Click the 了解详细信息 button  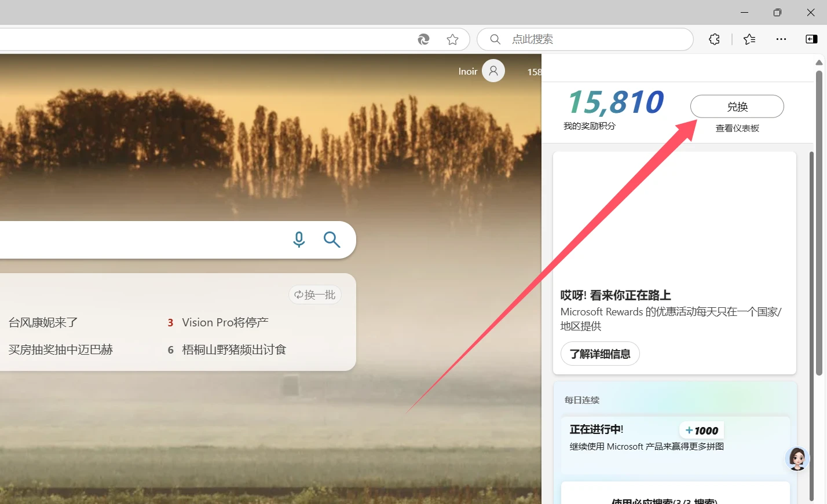click(x=600, y=354)
